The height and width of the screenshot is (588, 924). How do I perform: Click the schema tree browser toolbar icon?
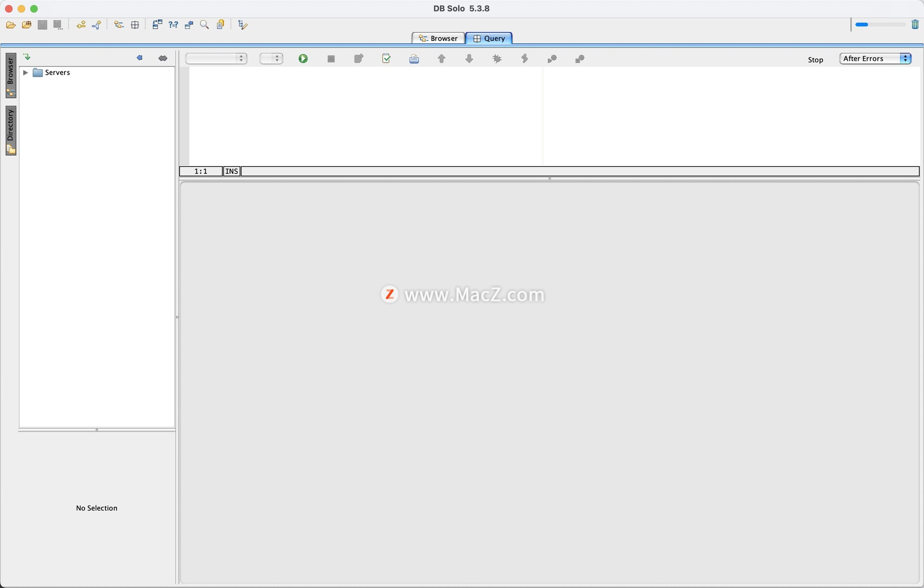click(119, 25)
